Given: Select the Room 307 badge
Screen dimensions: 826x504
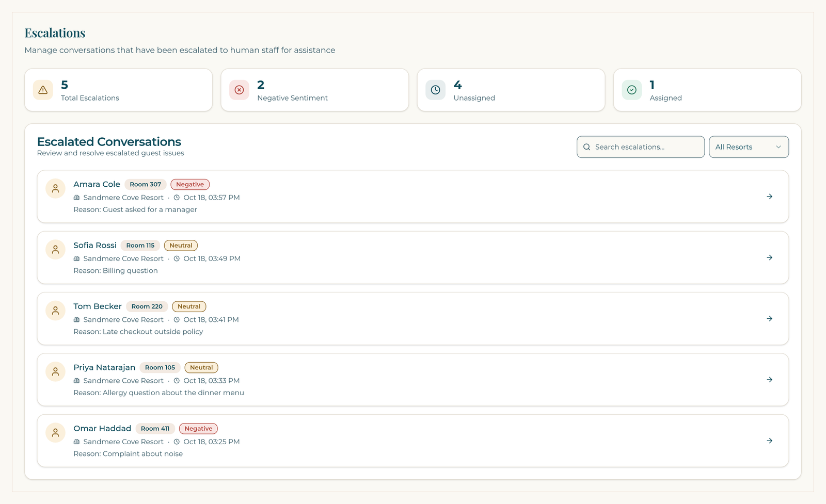Looking at the screenshot, I should [145, 184].
